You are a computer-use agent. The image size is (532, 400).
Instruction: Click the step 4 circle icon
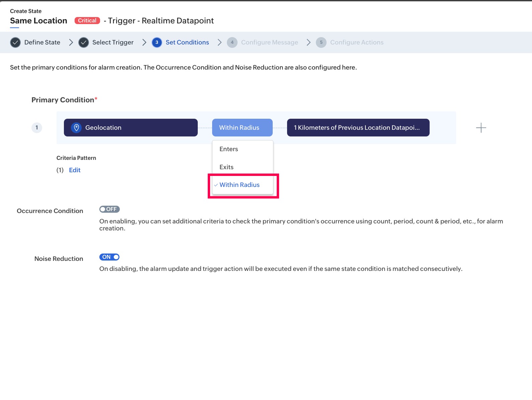(232, 42)
